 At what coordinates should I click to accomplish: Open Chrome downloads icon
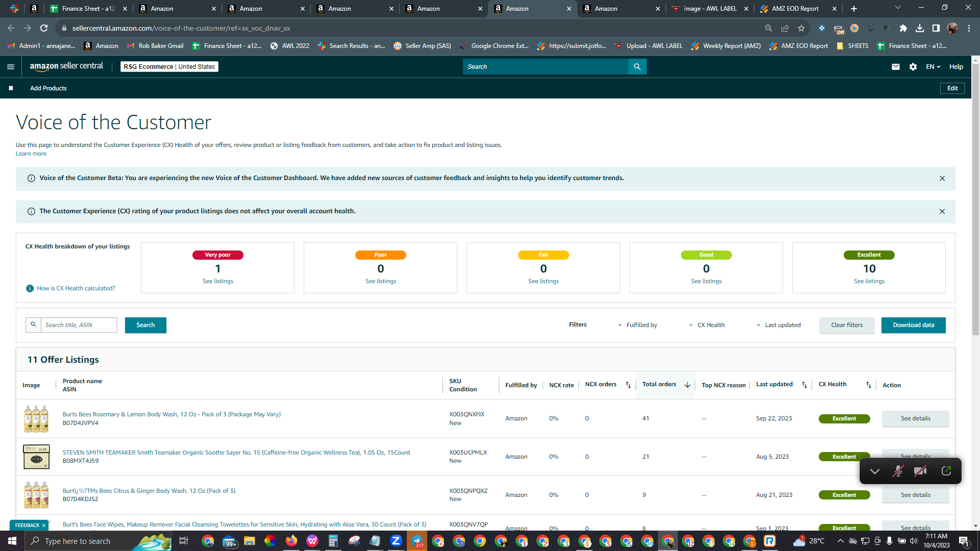[920, 28]
